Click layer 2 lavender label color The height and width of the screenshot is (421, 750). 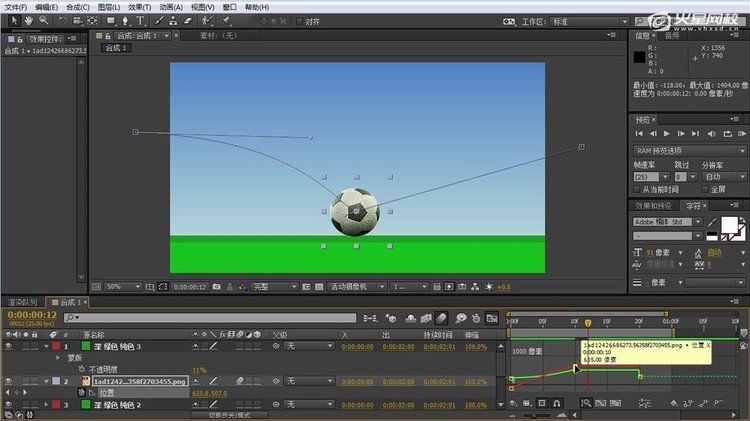click(56, 381)
